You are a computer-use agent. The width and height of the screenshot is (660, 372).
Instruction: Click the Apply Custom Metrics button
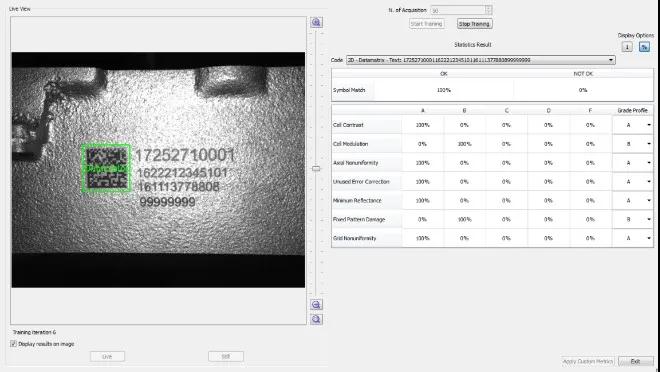[x=588, y=361]
